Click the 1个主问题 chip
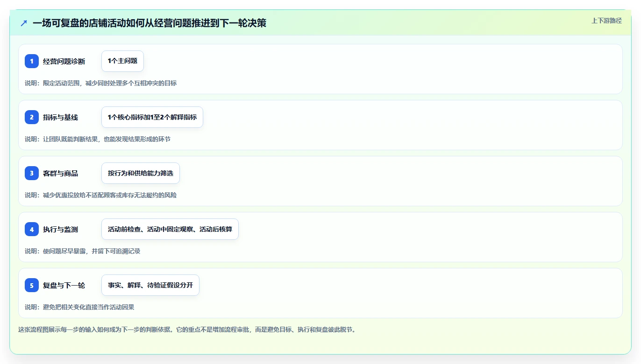This screenshot has height=364, width=641. pyautogui.click(x=122, y=61)
